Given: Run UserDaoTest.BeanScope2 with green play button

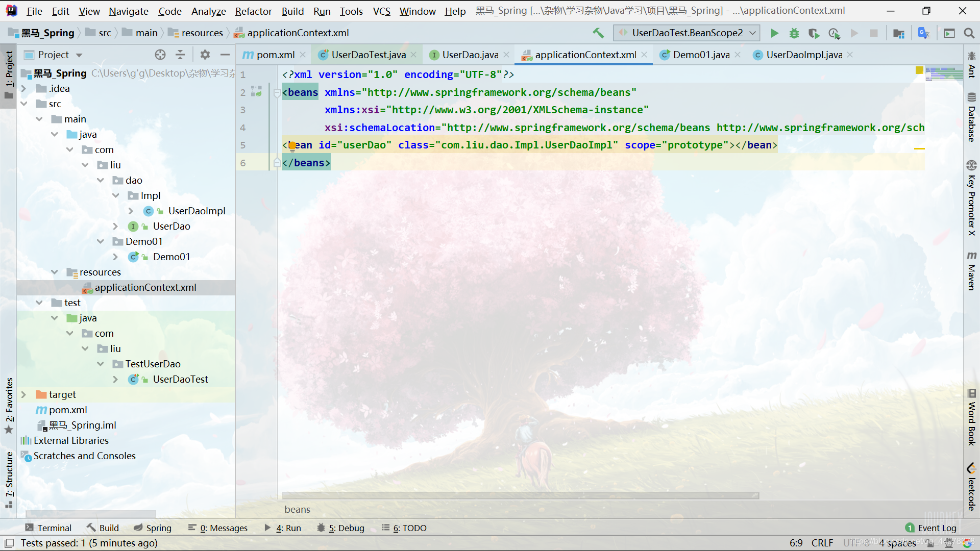Looking at the screenshot, I should coord(774,33).
